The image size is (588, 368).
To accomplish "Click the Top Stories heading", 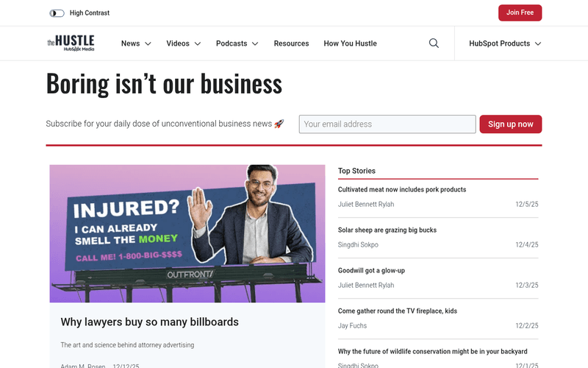I will [356, 171].
